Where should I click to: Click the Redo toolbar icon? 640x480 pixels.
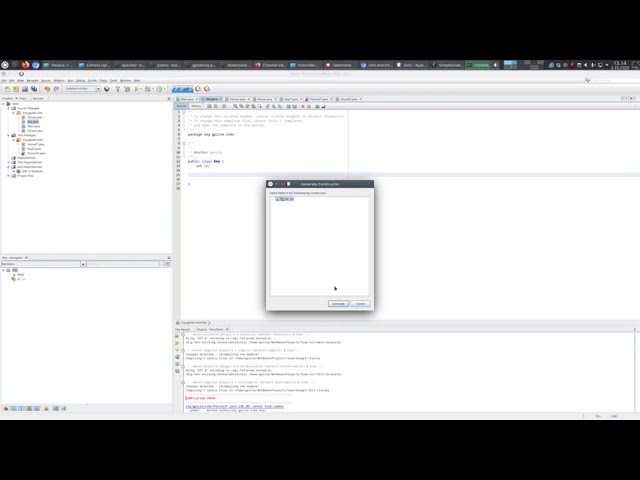point(56,89)
